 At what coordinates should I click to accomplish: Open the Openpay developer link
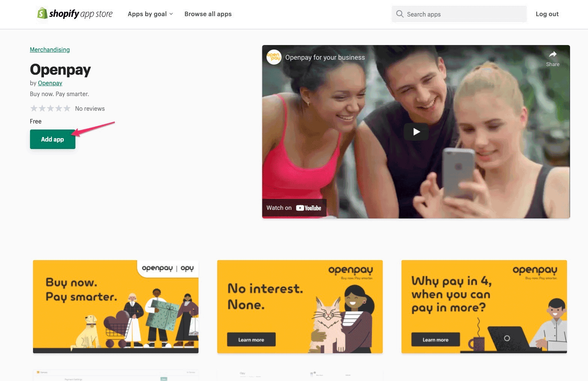[x=50, y=83]
